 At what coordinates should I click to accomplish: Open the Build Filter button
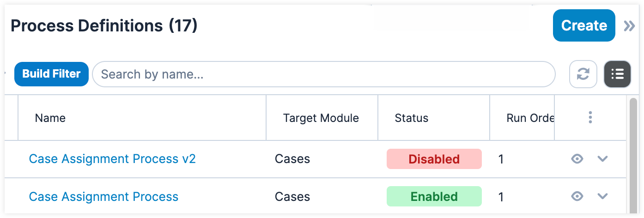point(51,74)
